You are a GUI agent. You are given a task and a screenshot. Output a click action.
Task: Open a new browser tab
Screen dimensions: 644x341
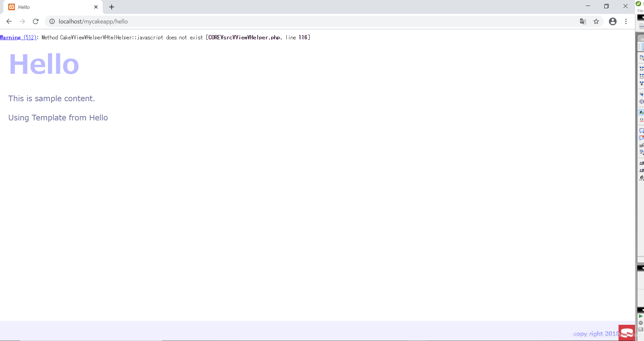[111, 7]
